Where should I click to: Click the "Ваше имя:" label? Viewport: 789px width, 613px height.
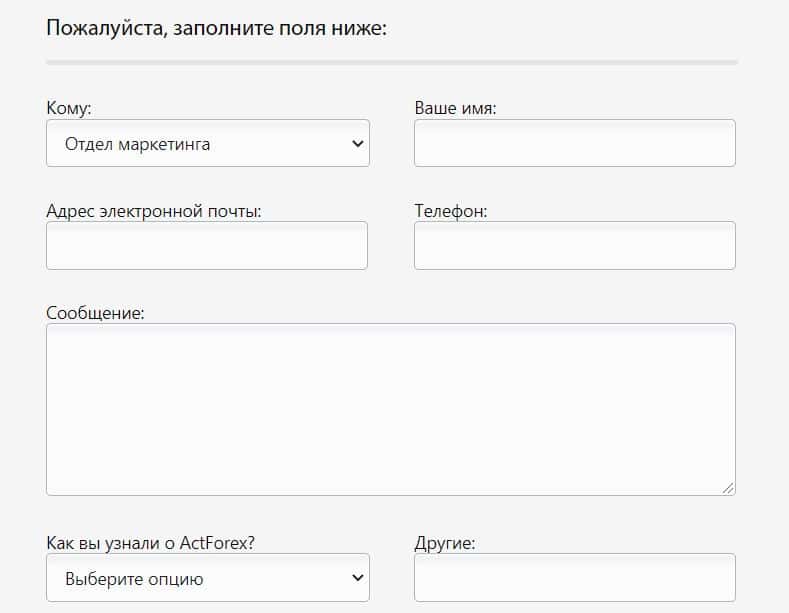pos(455,108)
